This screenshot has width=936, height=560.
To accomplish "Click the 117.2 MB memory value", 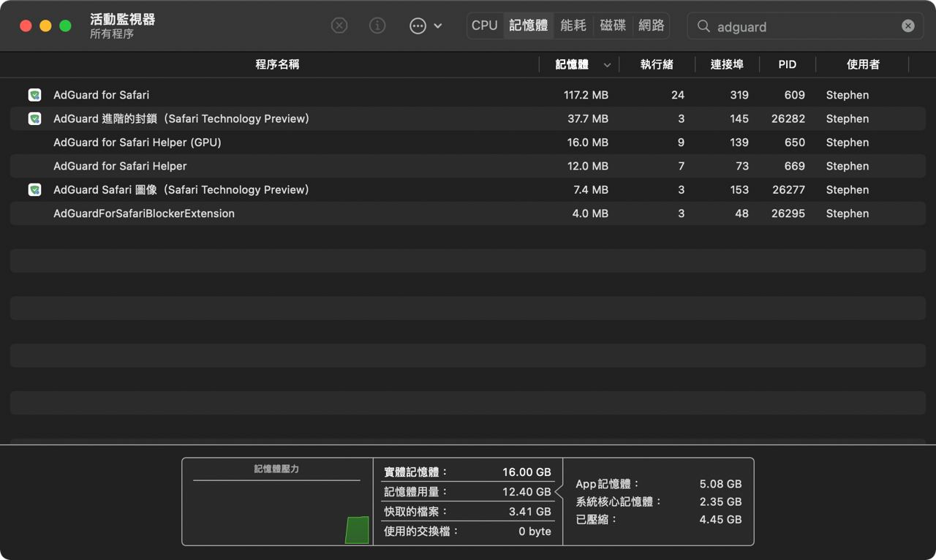I will [586, 95].
